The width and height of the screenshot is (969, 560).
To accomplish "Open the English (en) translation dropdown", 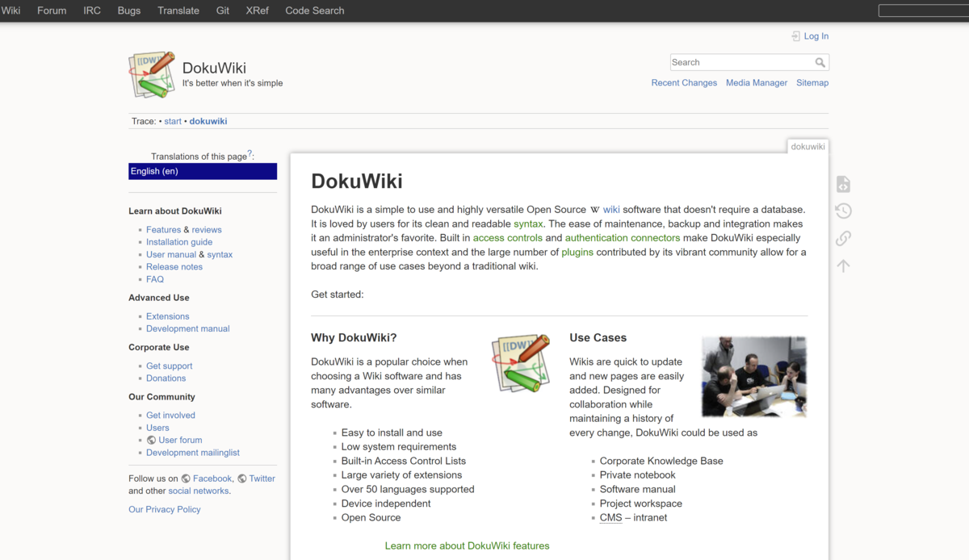I will (203, 171).
